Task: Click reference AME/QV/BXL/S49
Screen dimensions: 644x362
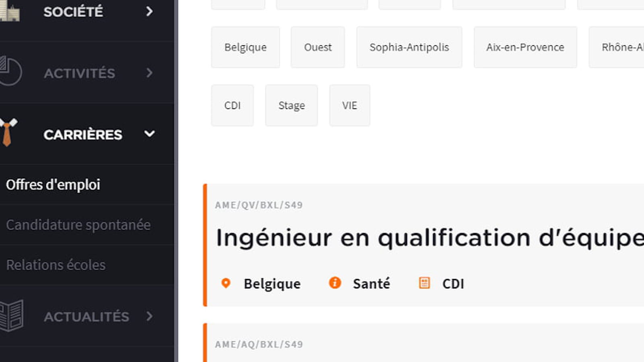Action: click(259, 205)
